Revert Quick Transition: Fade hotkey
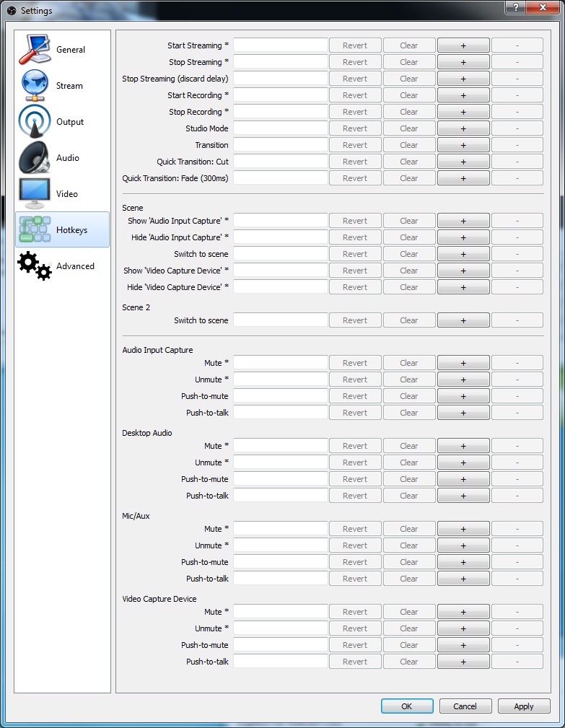 click(x=355, y=177)
